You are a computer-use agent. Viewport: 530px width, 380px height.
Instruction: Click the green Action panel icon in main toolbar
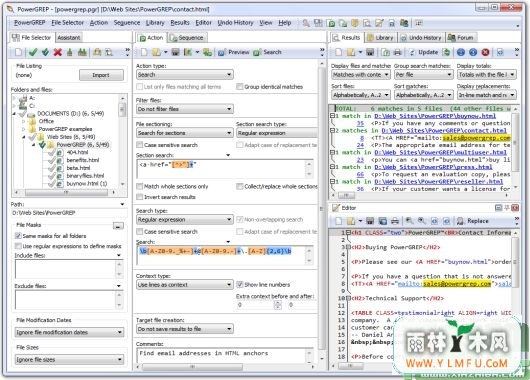(x=331, y=23)
